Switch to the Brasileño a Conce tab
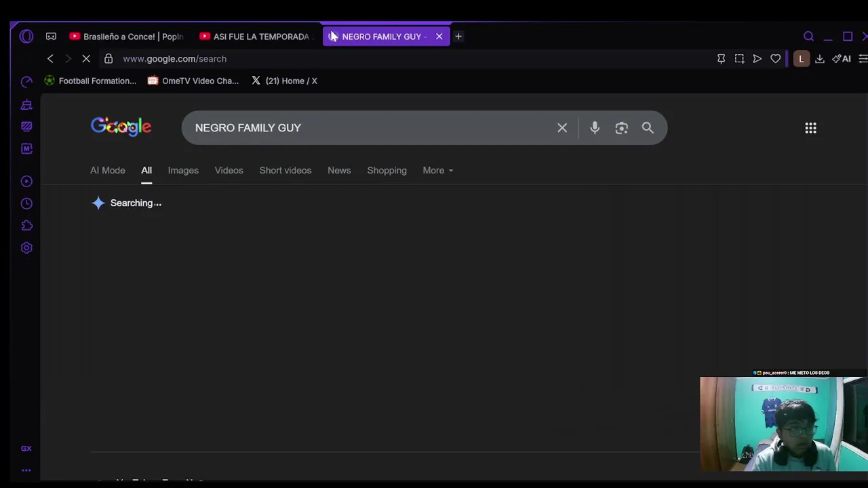This screenshot has width=868, height=488. tap(127, 37)
